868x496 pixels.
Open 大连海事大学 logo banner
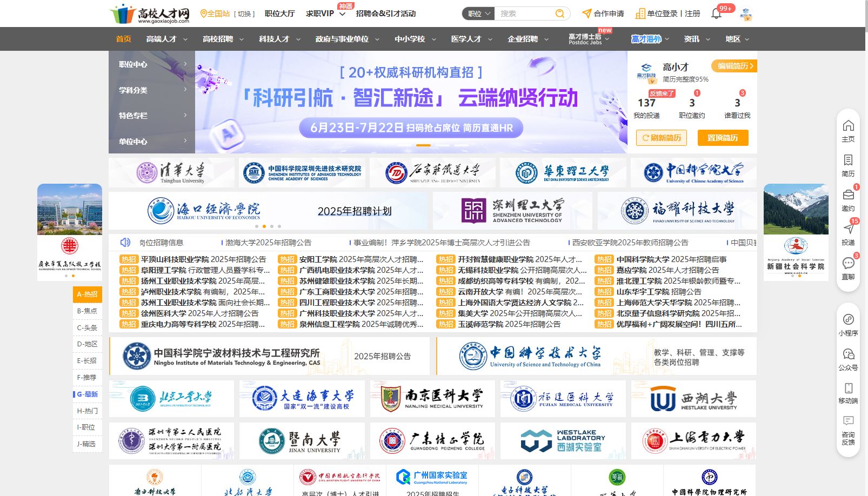coord(302,399)
